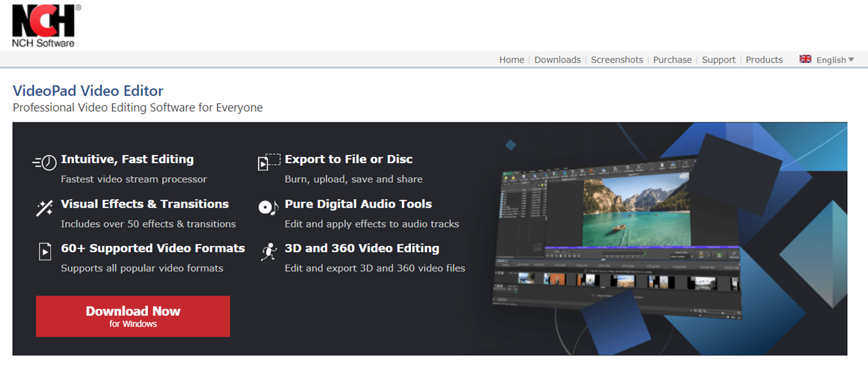Viewport: 868px width, 368px height.
Task: Click the UK flag language icon
Action: click(806, 59)
